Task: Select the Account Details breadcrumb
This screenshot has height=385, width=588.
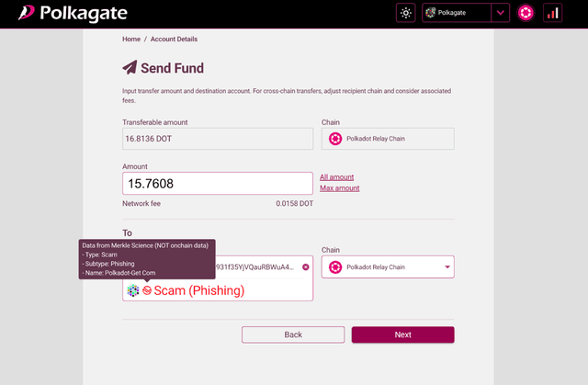Action: pos(174,40)
